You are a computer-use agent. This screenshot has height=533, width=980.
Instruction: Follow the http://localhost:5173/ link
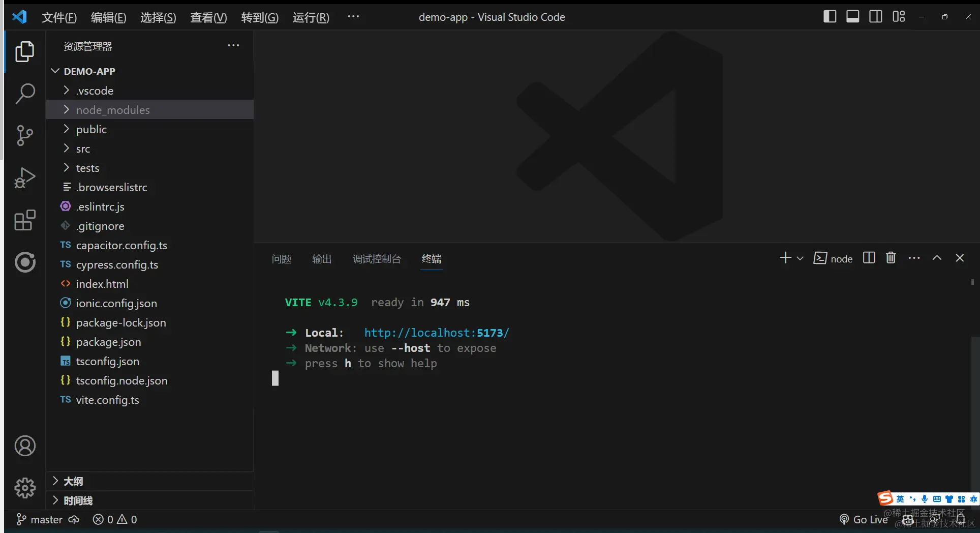click(x=437, y=333)
